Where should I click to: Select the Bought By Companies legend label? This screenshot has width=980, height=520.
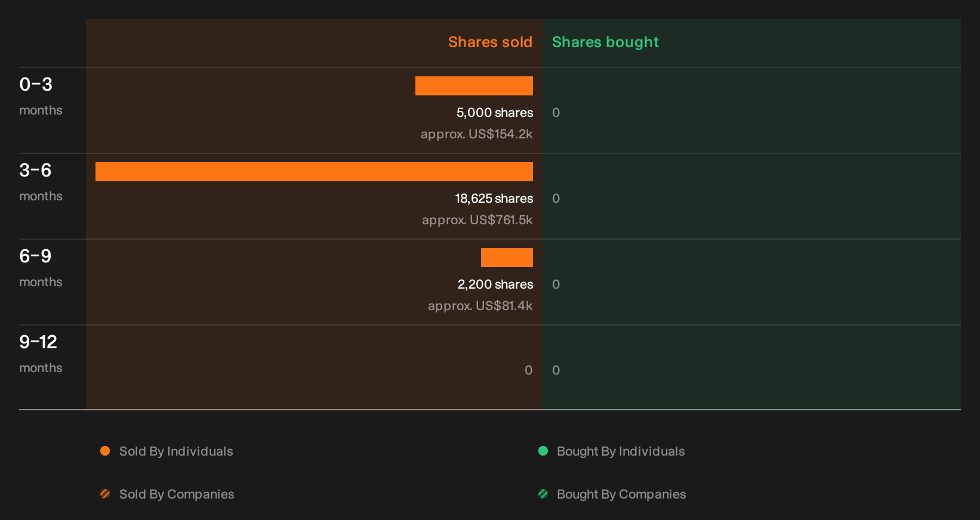(x=621, y=494)
